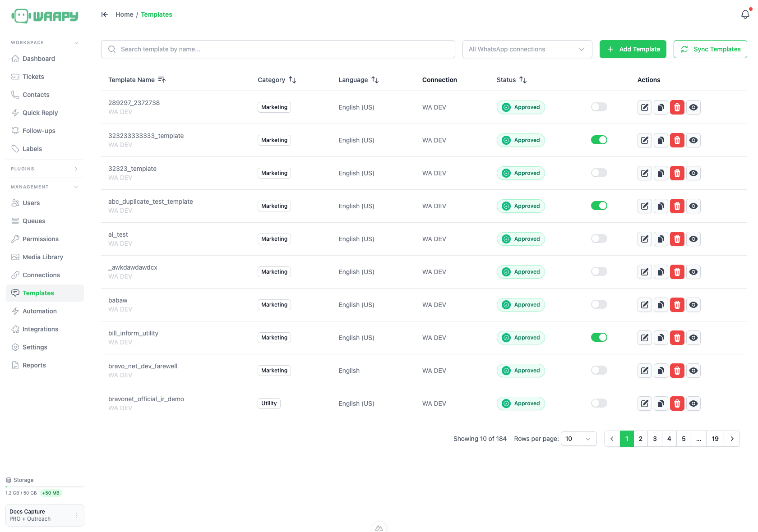
Task: Enable the 289297_2372738 template toggle
Action: [599, 107]
